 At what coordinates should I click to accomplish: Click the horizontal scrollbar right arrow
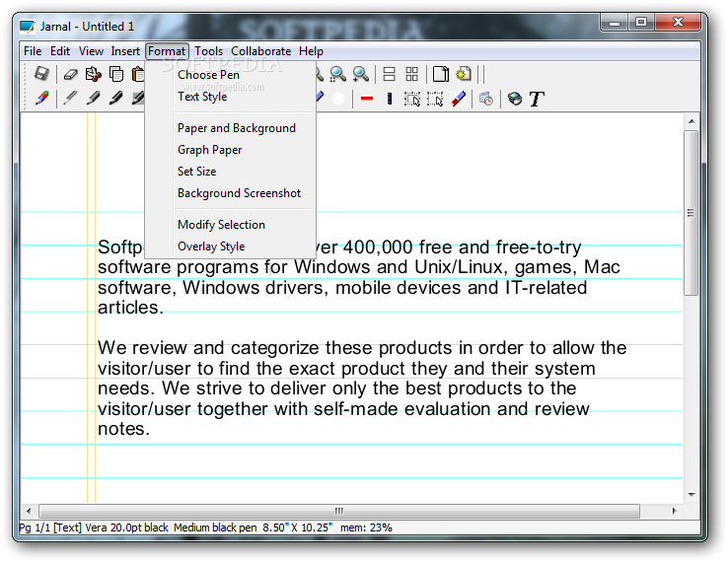pyautogui.click(x=674, y=511)
